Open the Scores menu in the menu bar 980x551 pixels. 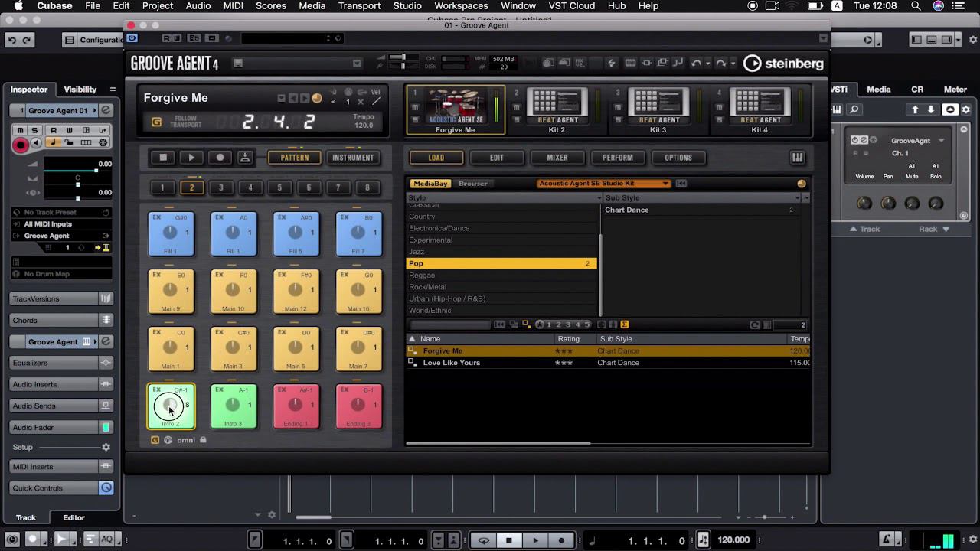(272, 6)
